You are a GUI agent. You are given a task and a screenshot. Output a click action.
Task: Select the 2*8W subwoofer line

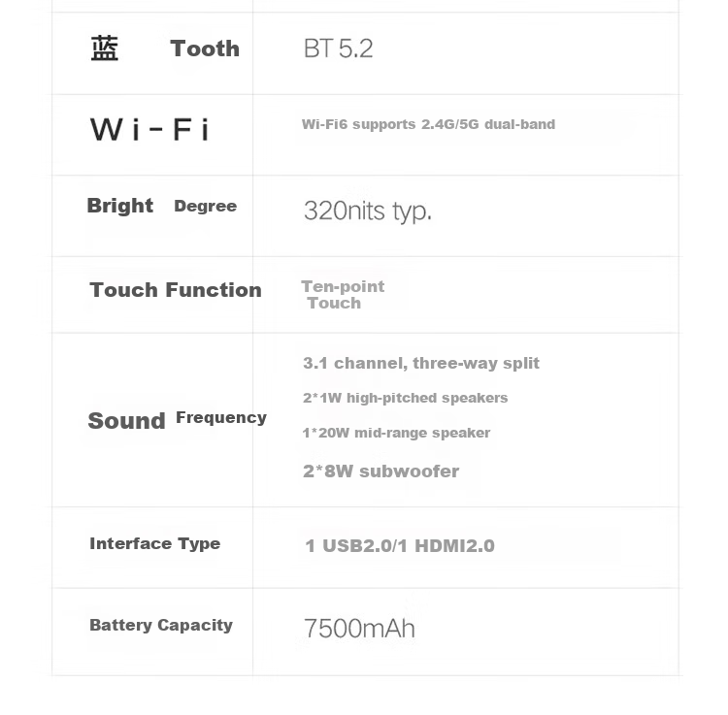click(381, 471)
